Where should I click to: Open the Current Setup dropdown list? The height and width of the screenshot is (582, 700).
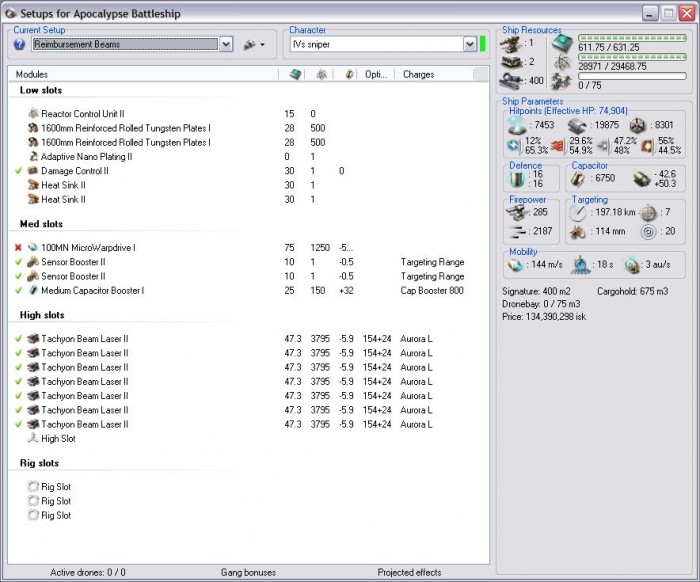tap(225, 45)
